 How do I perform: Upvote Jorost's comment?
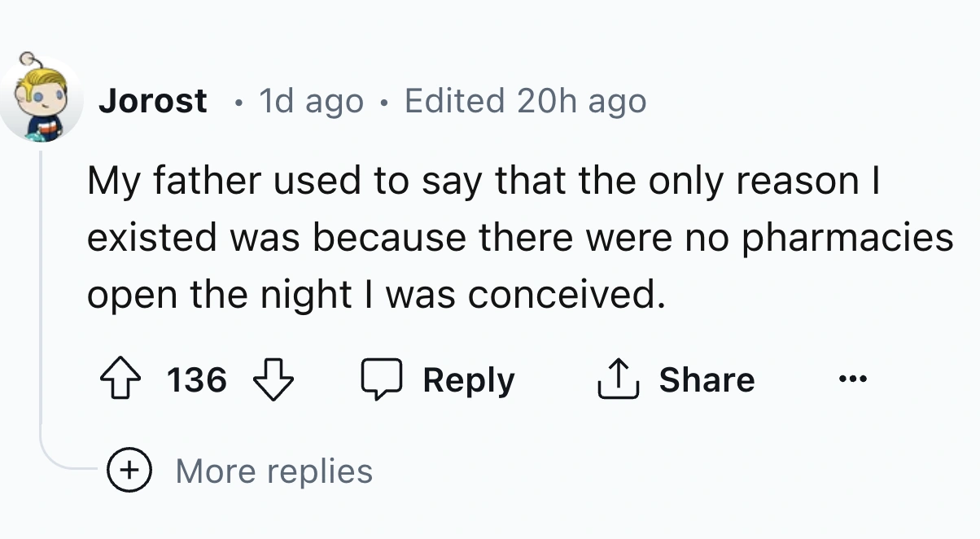coord(122,380)
